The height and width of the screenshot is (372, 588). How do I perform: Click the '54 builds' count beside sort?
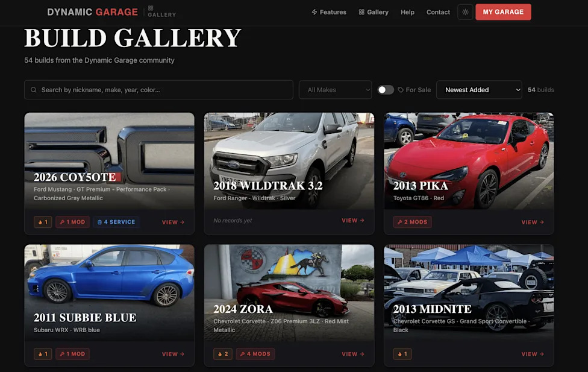541,90
